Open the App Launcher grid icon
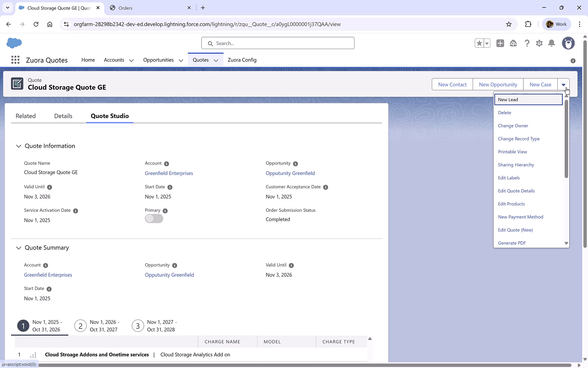Viewport: 588px width, 368px height. pyautogui.click(x=15, y=60)
